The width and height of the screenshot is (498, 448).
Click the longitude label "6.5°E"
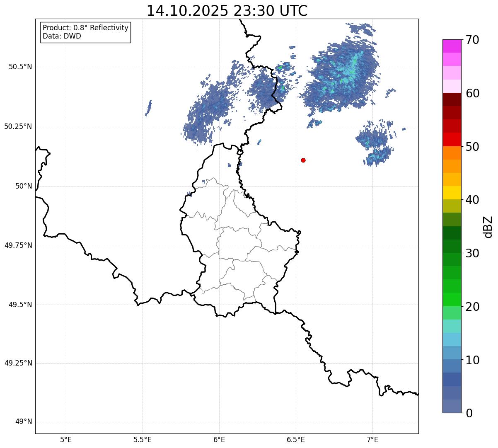(x=296, y=439)
